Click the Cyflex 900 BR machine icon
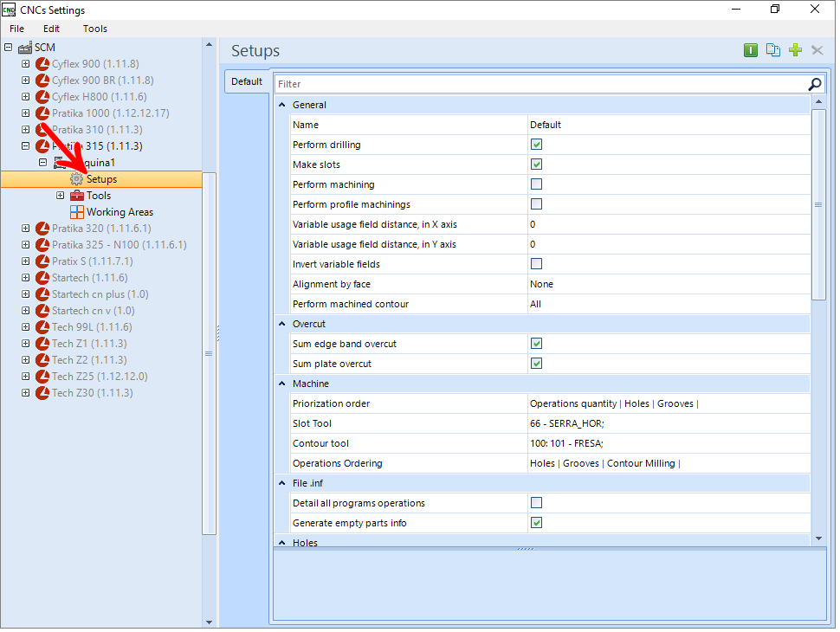This screenshot has width=840, height=632. pyautogui.click(x=42, y=81)
